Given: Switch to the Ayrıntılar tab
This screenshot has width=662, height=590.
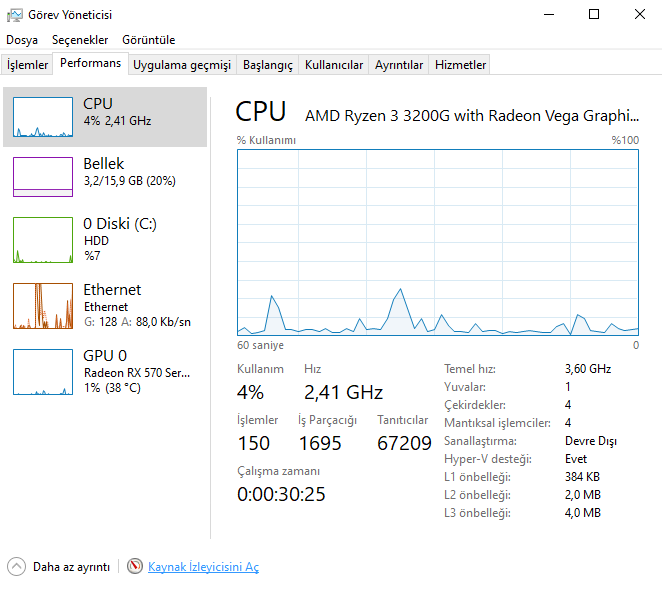Looking at the screenshot, I should 399,65.
